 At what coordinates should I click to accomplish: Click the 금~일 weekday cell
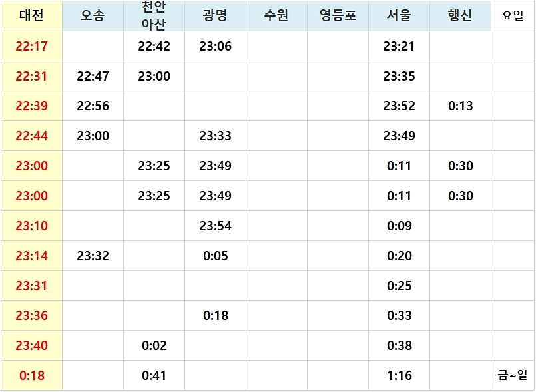point(513,375)
